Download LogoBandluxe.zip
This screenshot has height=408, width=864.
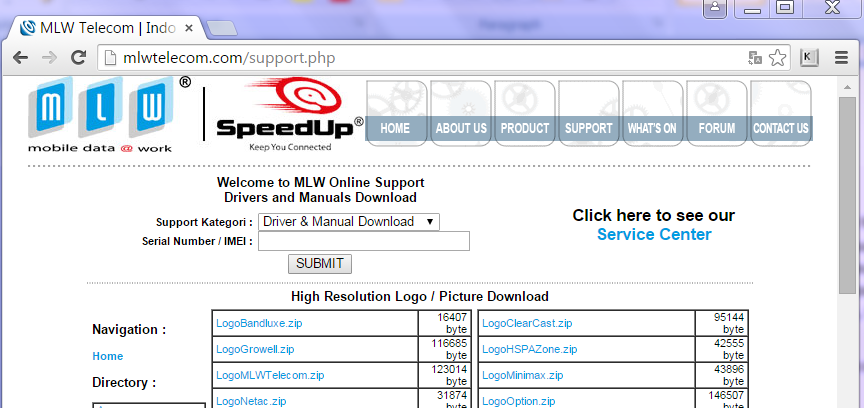[x=259, y=324]
